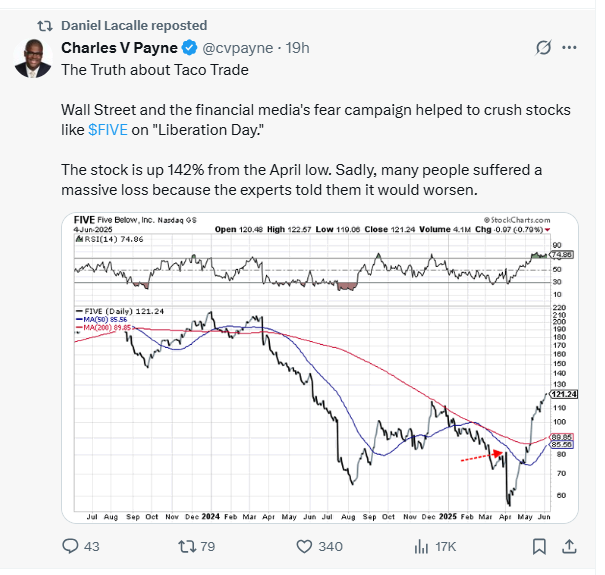Like the tweet with heart icon
This screenshot has width=605, height=575.
click(304, 546)
